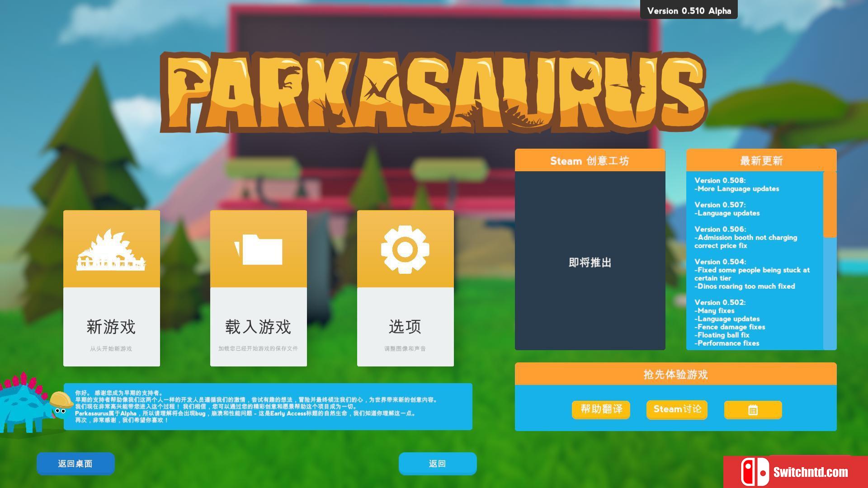
Task: Click the Version 0.508 changelog entry
Action: tap(737, 184)
